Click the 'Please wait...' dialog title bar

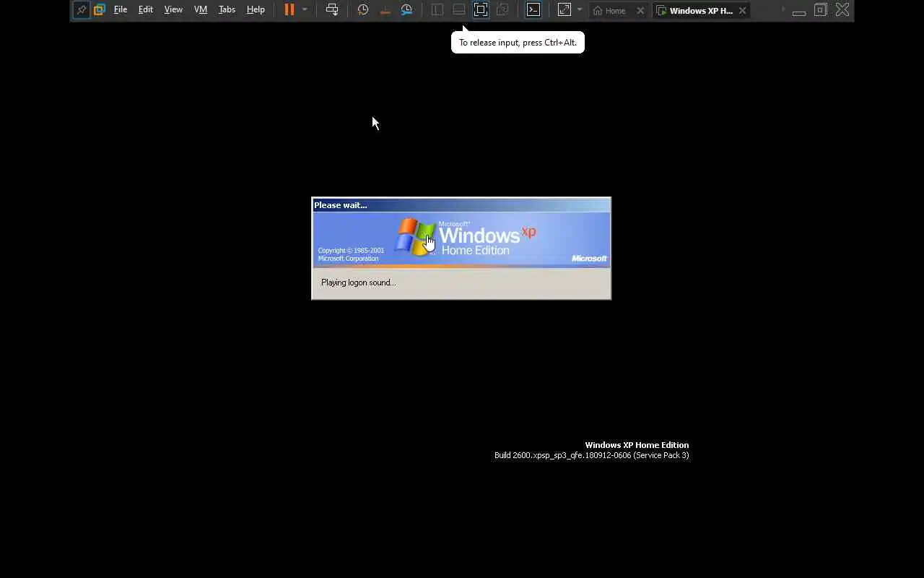[461, 205]
